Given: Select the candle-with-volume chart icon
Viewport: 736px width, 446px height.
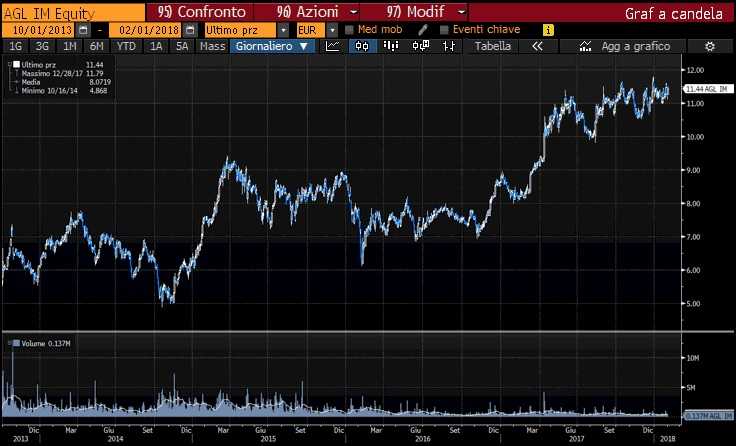Looking at the screenshot, I should pyautogui.click(x=421, y=46).
